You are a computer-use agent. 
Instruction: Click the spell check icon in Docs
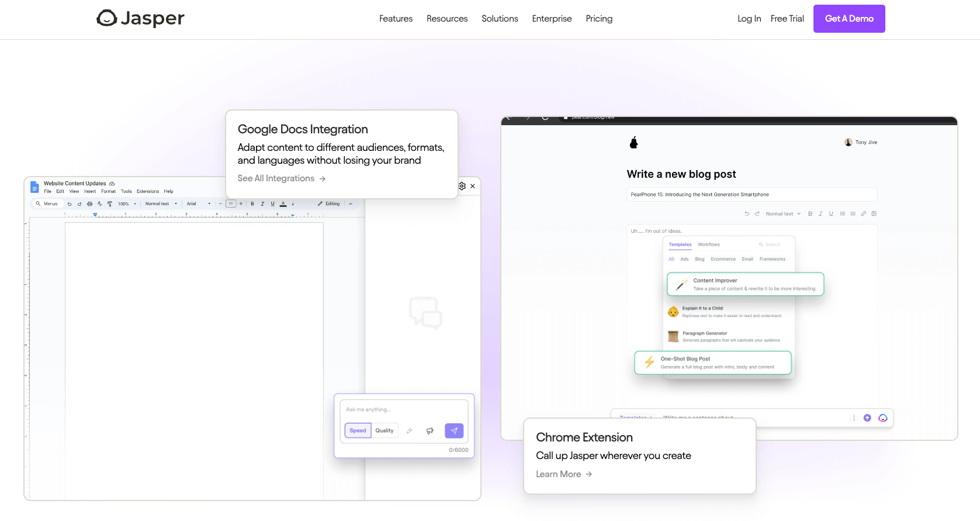click(99, 204)
